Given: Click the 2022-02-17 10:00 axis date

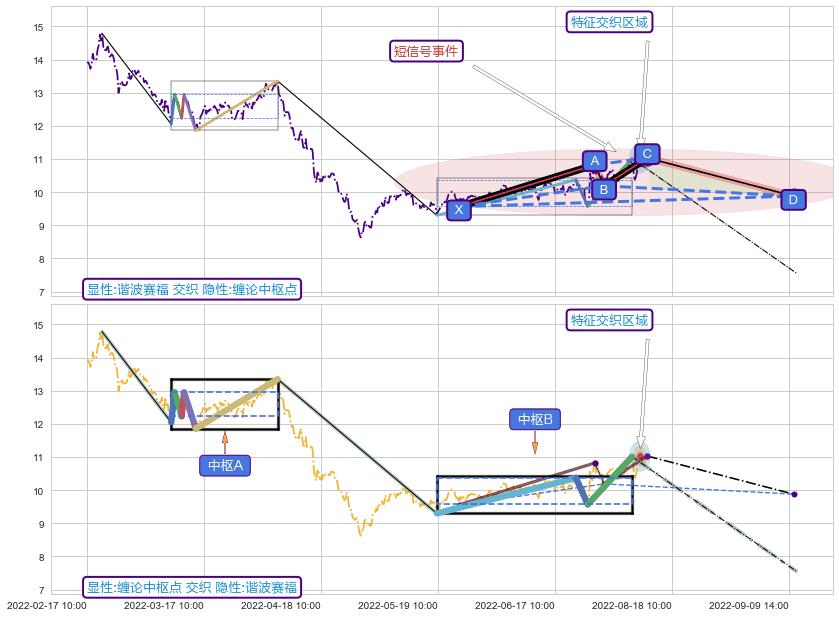Looking at the screenshot, I should pyautogui.click(x=47, y=605).
